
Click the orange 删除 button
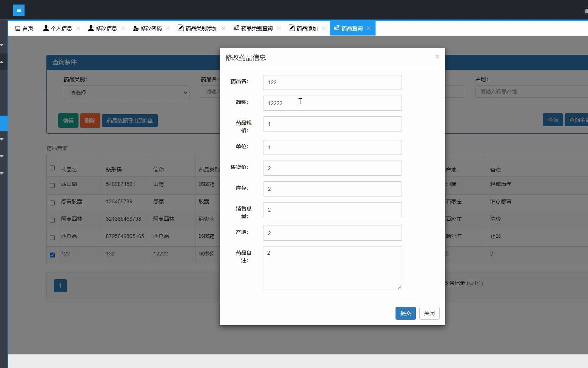point(90,121)
